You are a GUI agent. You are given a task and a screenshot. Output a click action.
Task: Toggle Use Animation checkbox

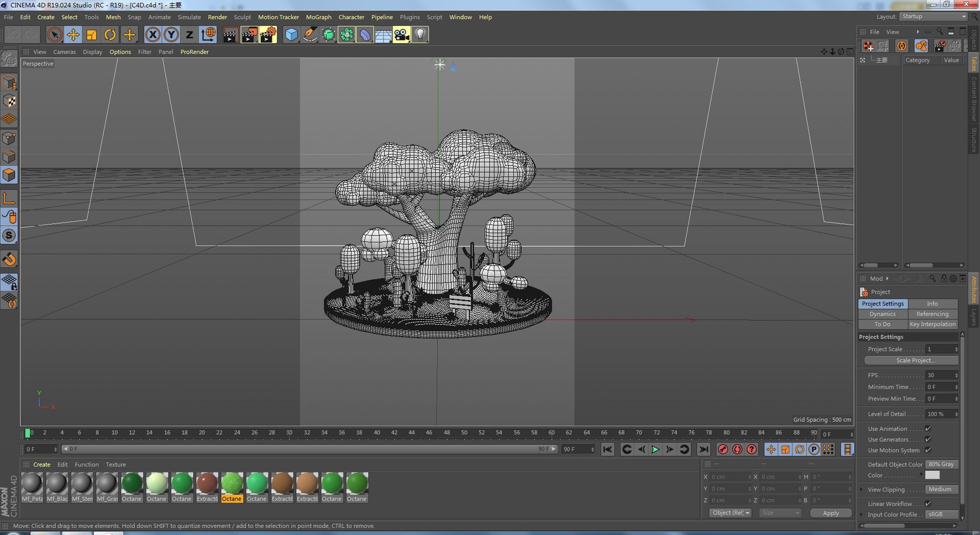click(928, 429)
